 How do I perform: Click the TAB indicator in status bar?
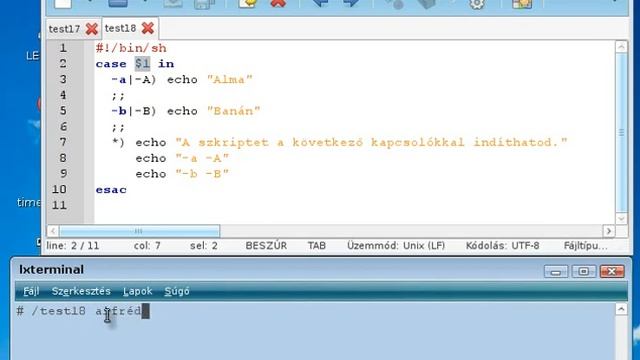click(x=317, y=246)
